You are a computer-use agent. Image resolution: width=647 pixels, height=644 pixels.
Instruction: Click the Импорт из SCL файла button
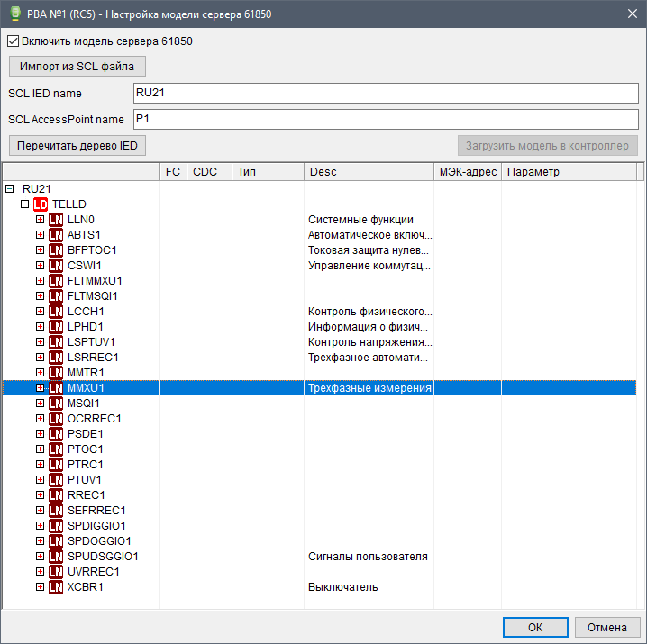tap(77, 67)
